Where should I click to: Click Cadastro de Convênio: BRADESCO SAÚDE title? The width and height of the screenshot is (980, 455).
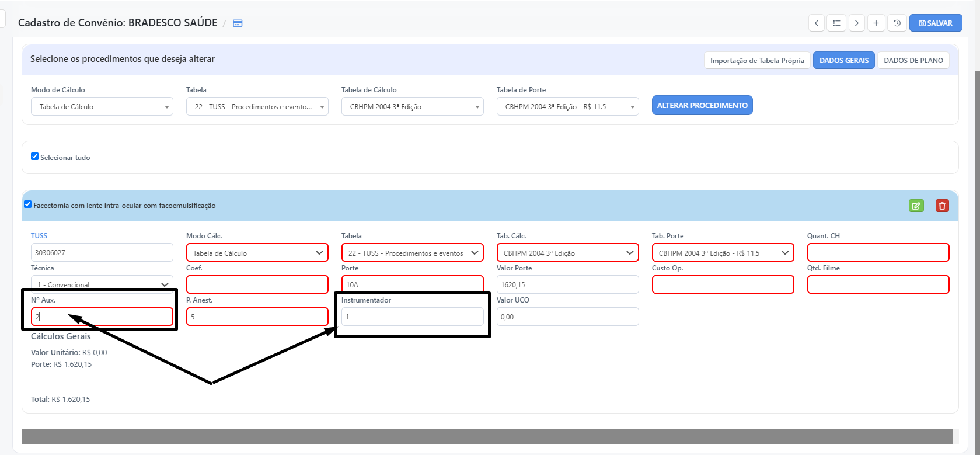[117, 23]
